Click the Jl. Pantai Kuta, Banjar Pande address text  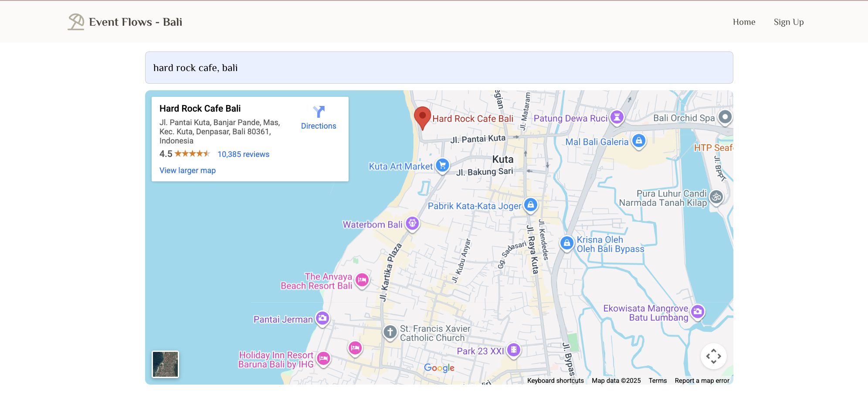tap(220, 132)
